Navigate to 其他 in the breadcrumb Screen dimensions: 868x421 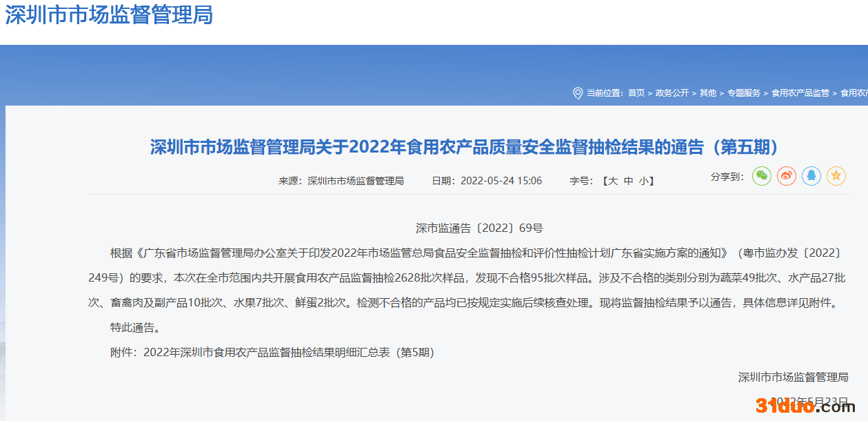click(x=708, y=93)
